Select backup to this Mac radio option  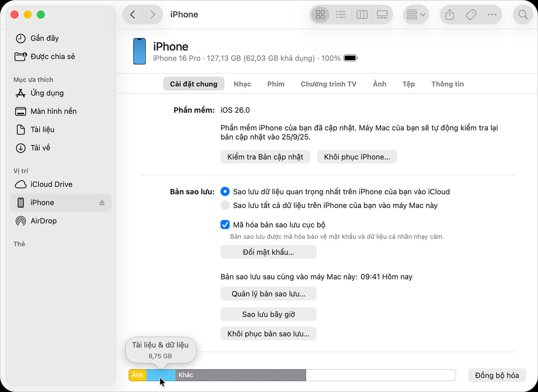pyautogui.click(x=225, y=205)
